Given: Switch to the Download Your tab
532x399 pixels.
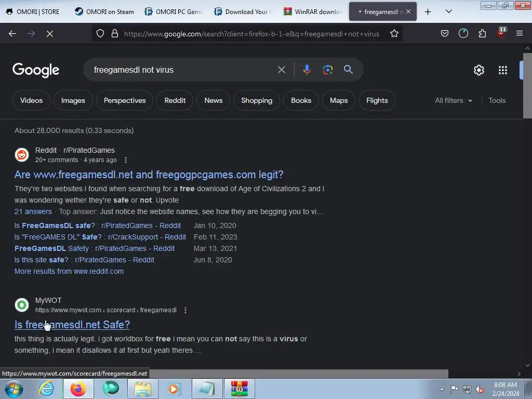Looking at the screenshot, I should 244,12.
